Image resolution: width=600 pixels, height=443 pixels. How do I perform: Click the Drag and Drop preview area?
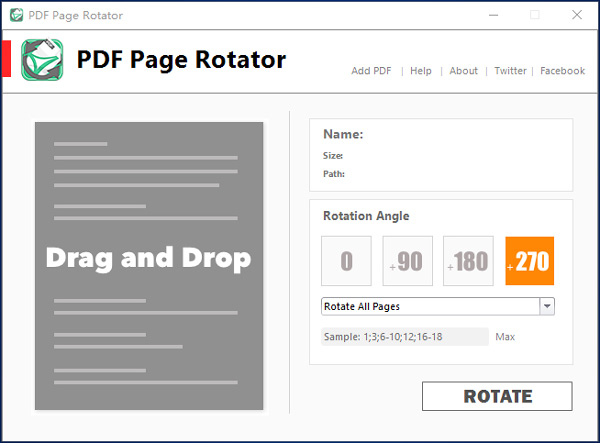click(149, 266)
